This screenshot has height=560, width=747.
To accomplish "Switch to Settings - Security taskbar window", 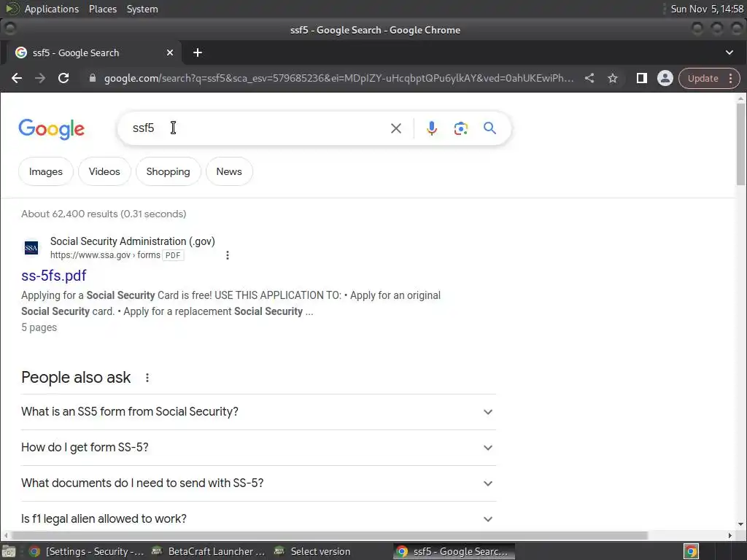I will [x=87, y=551].
